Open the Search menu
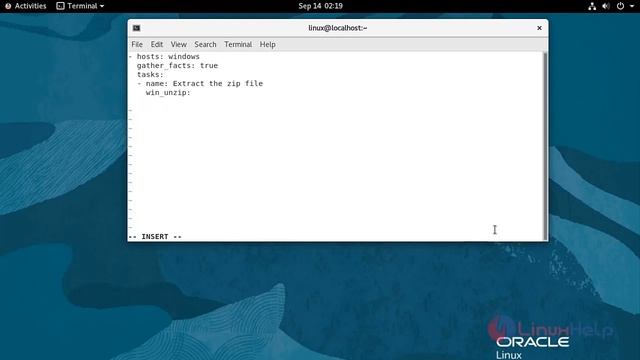 (205, 44)
